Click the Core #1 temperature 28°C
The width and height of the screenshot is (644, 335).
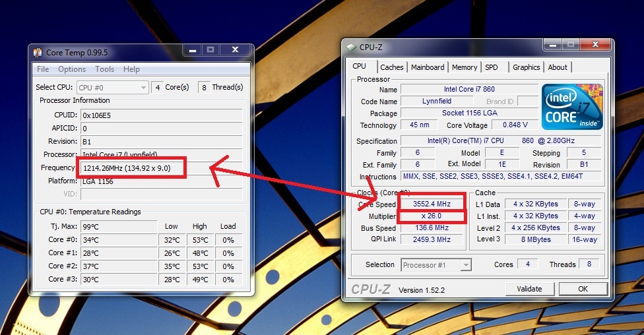click(119, 253)
